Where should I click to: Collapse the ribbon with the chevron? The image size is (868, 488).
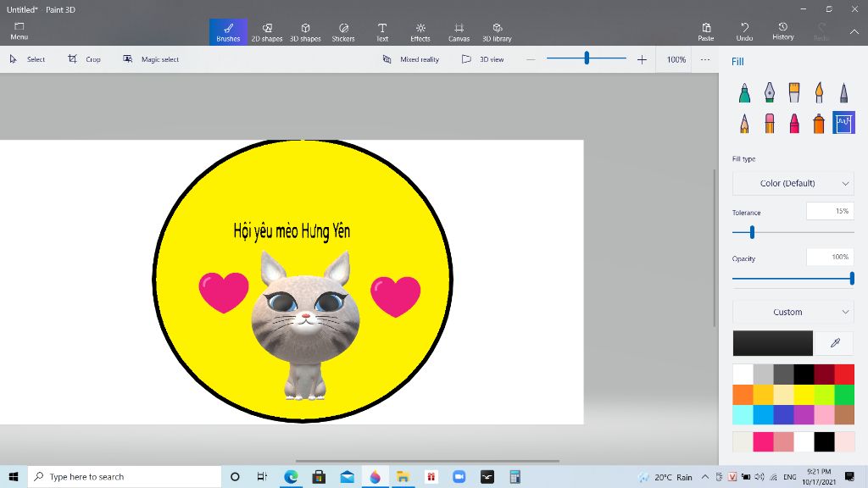[x=854, y=32]
